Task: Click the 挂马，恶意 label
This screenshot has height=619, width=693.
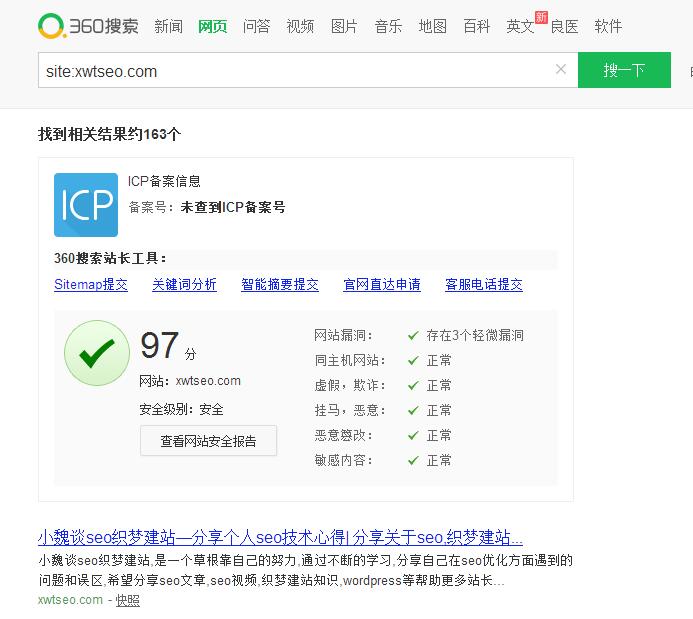Action: (x=350, y=411)
